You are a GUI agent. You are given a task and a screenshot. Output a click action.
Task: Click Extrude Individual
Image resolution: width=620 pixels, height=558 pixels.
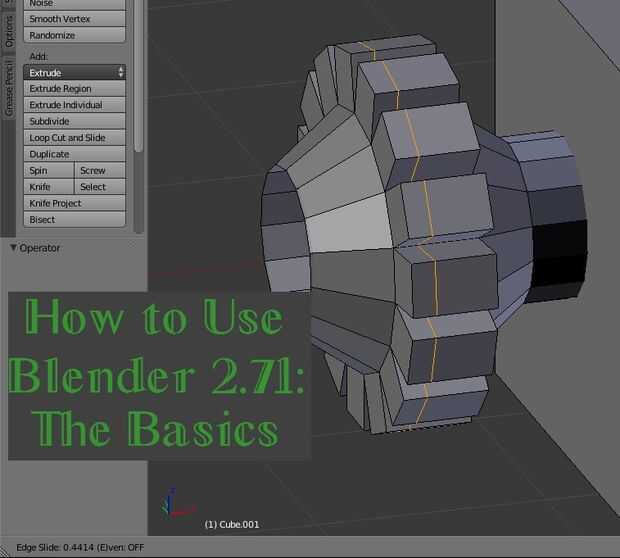74,105
